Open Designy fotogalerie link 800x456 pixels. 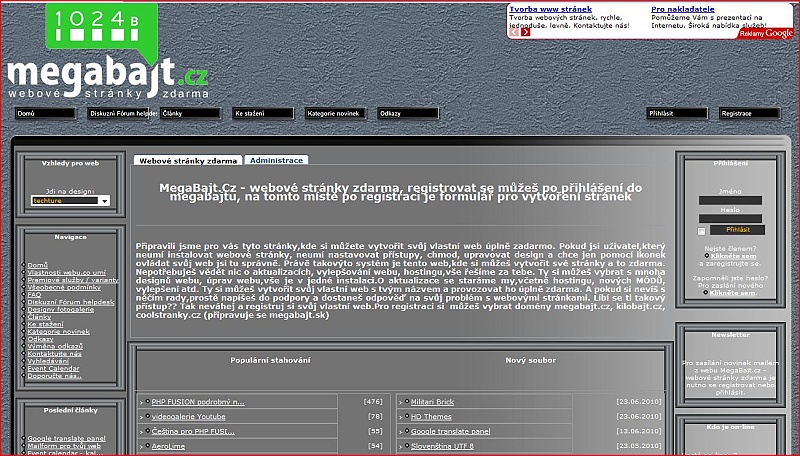tap(61, 310)
